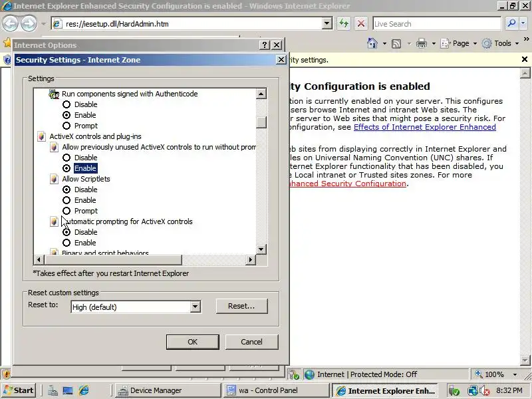Screen dimensions: 532x399
Task: Select Prompt under Allow Scriptlets
Action: point(66,211)
